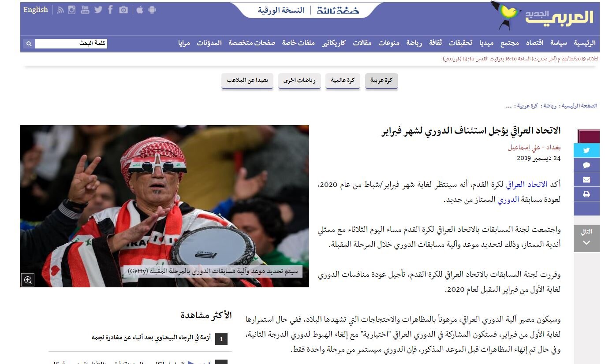The width and height of the screenshot is (605, 364).
Task: Switch the site to English
Action: click(x=36, y=9)
